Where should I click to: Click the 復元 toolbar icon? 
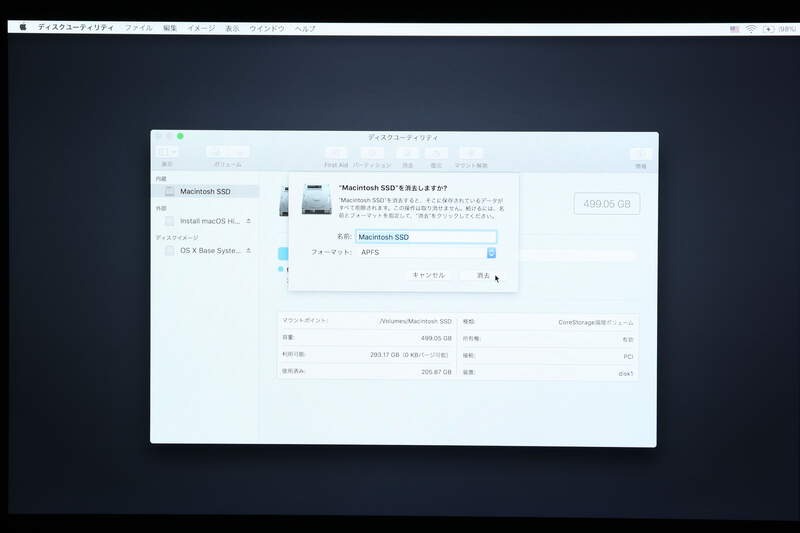(436, 153)
